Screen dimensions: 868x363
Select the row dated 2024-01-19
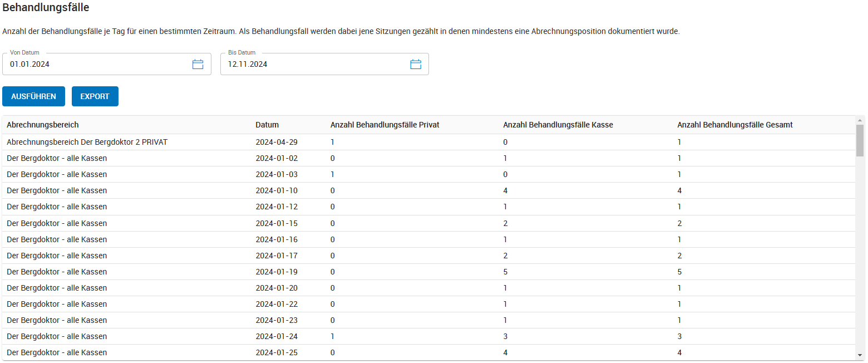tap(429, 272)
